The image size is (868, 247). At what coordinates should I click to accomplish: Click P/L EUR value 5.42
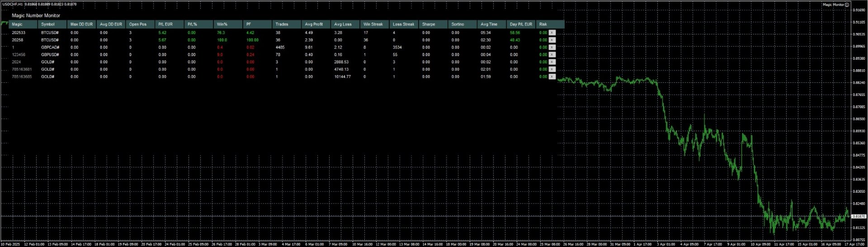tap(162, 33)
